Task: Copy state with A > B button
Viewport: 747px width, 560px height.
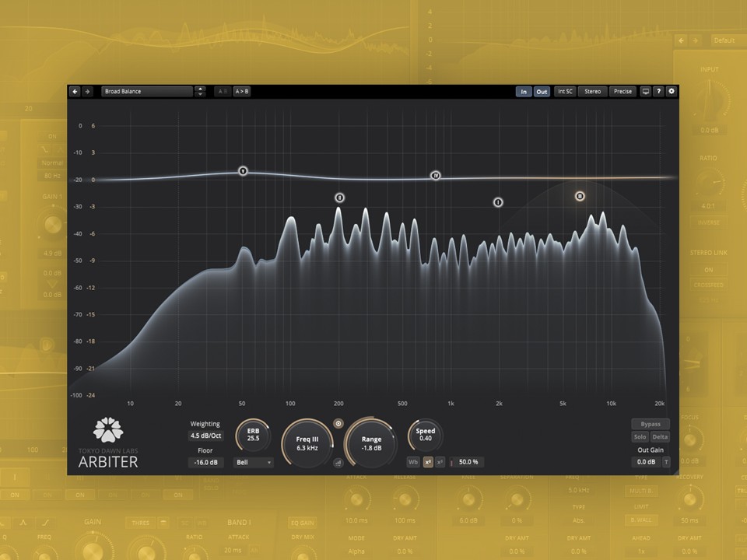Action: (242, 92)
